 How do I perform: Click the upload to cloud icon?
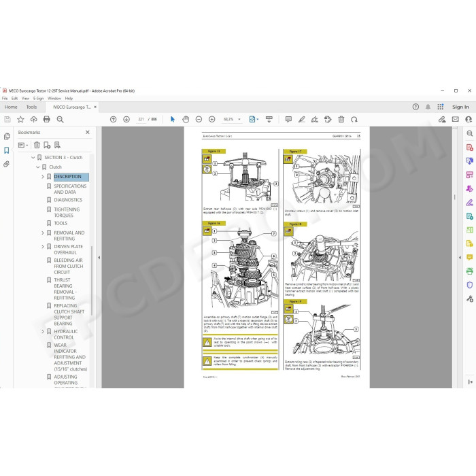click(x=34, y=119)
